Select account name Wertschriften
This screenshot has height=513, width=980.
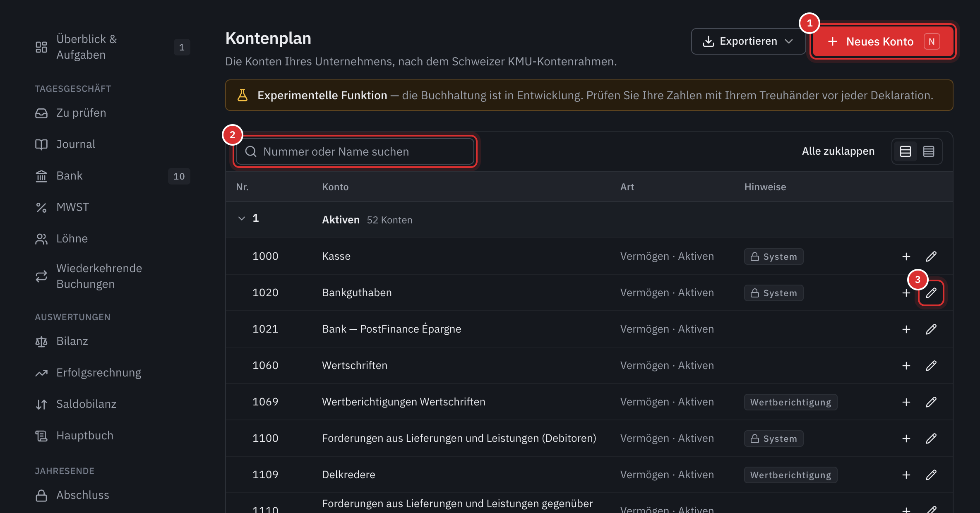click(355, 366)
